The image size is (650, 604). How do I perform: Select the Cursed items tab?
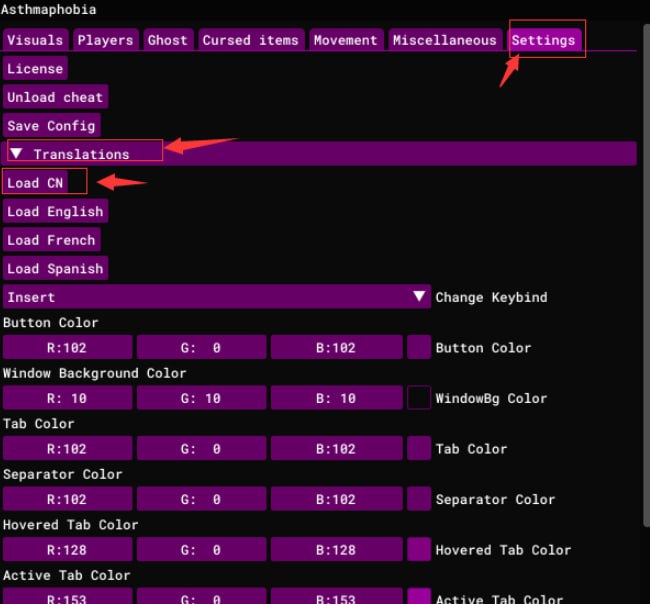250,40
